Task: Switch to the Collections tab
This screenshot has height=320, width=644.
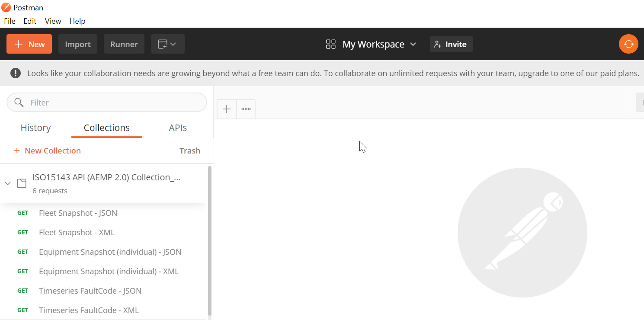Action: [x=107, y=128]
